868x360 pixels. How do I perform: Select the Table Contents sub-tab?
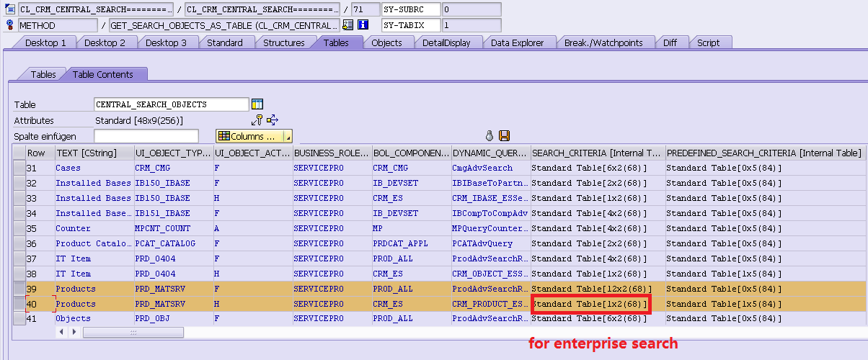pos(103,74)
